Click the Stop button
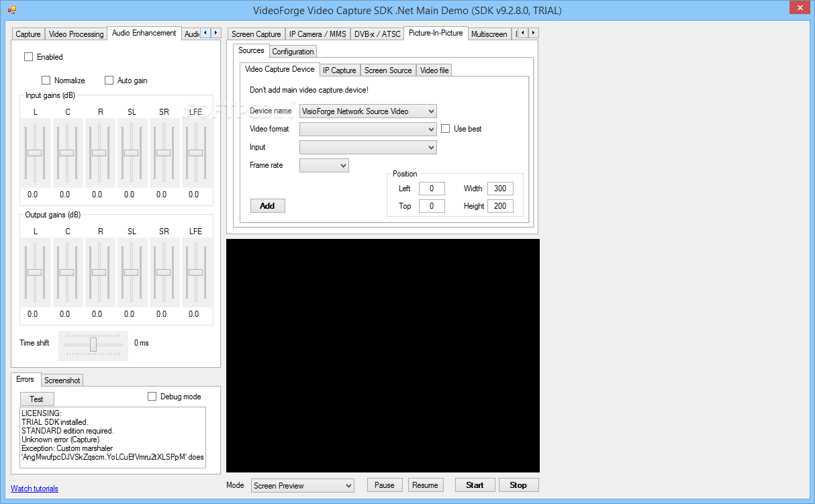Screen dimensions: 815x504 tap(518, 485)
